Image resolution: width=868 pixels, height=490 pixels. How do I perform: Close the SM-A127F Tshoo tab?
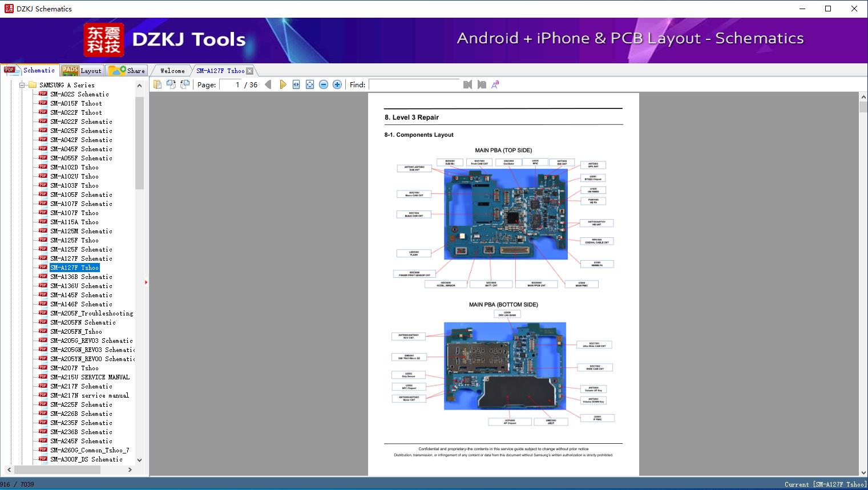(x=250, y=71)
